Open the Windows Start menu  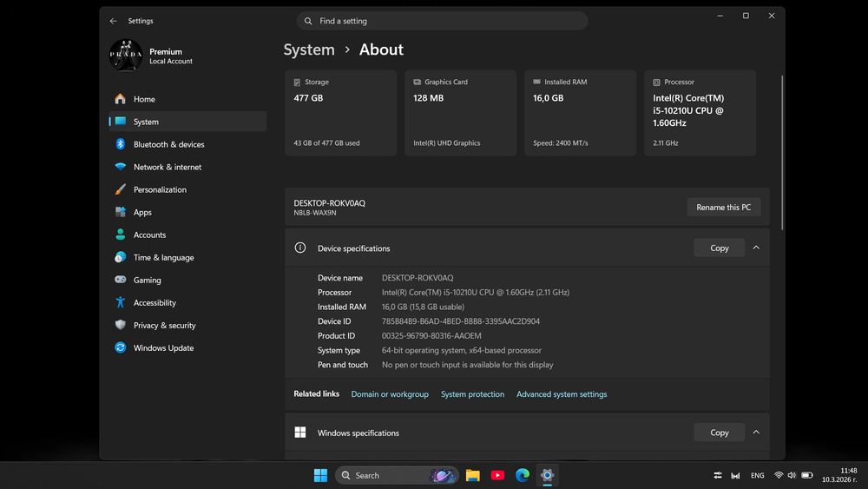[x=320, y=475]
